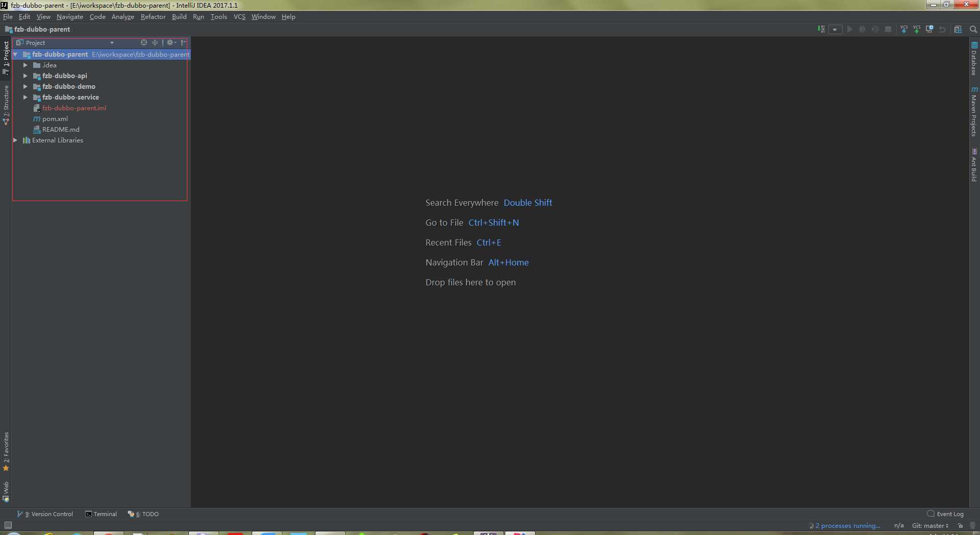
Task: Click the Stop square icon
Action: click(x=888, y=29)
